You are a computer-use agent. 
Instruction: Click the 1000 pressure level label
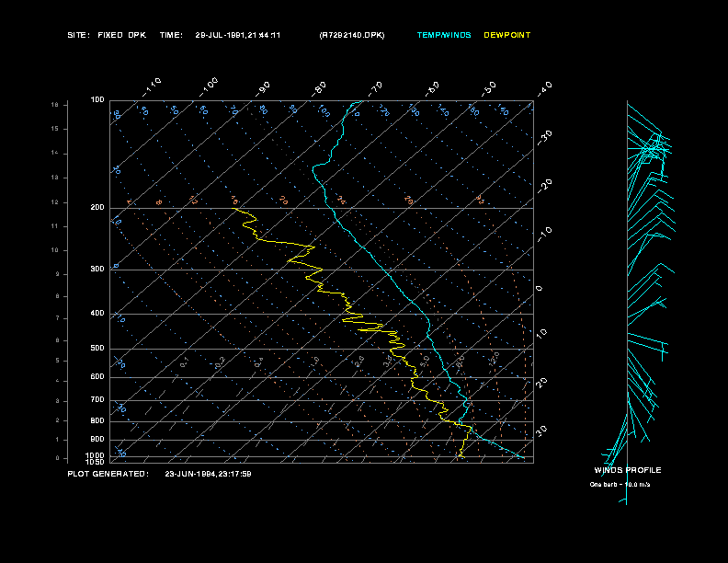(95, 455)
